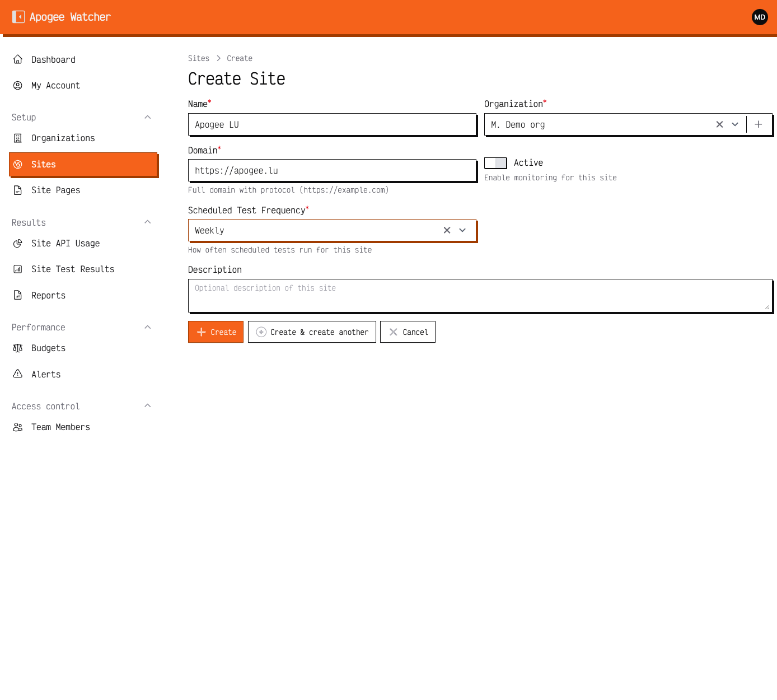This screenshot has height=700, width=777.
Task: Click the Reports file icon
Action: tap(18, 295)
